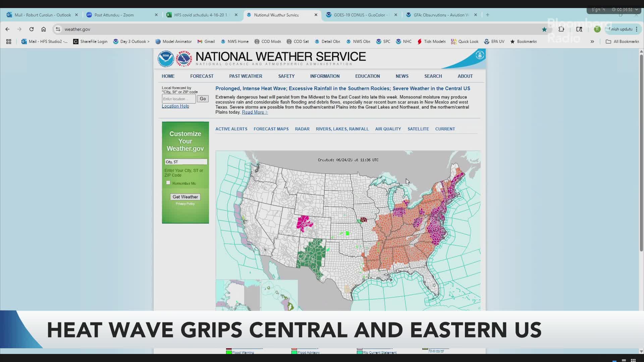Click the browser home icon

[43, 29]
